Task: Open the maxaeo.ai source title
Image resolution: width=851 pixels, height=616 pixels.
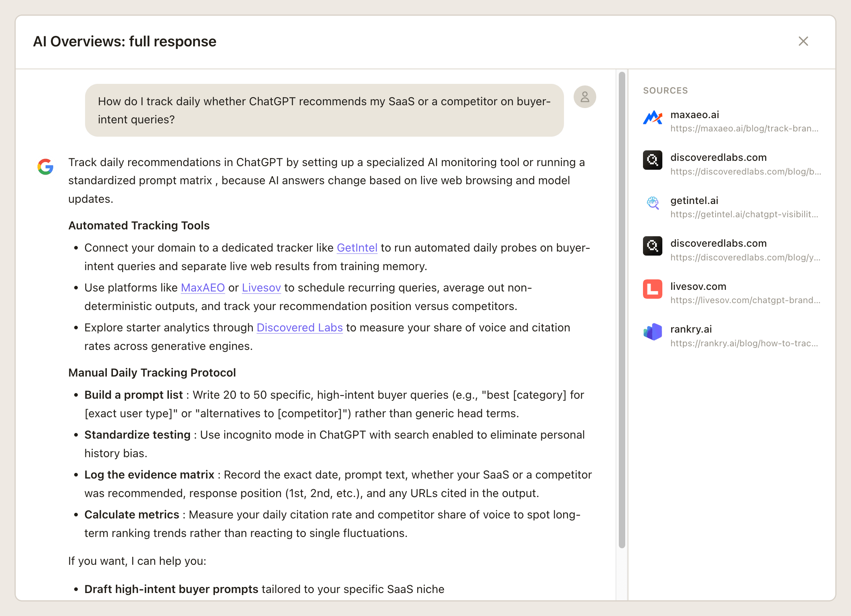Action: (x=695, y=114)
